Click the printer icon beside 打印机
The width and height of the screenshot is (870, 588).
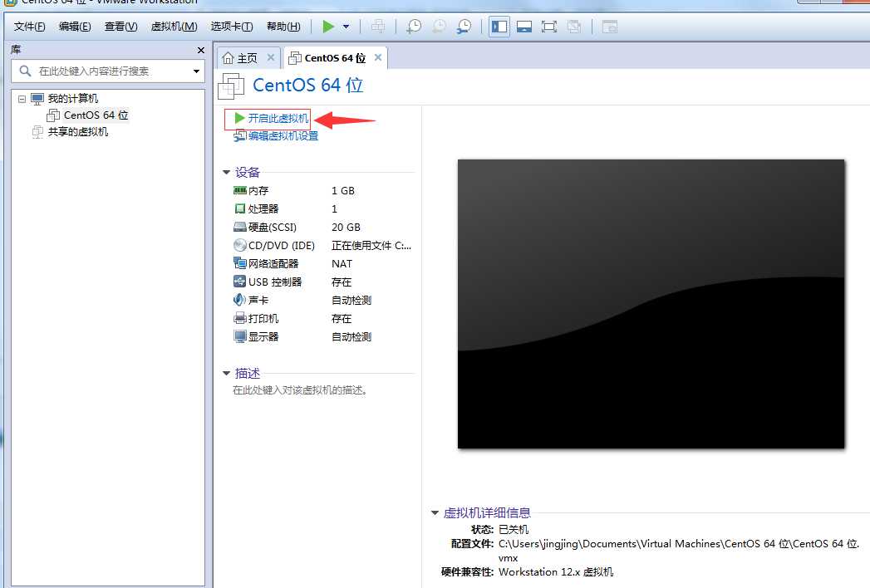239,318
